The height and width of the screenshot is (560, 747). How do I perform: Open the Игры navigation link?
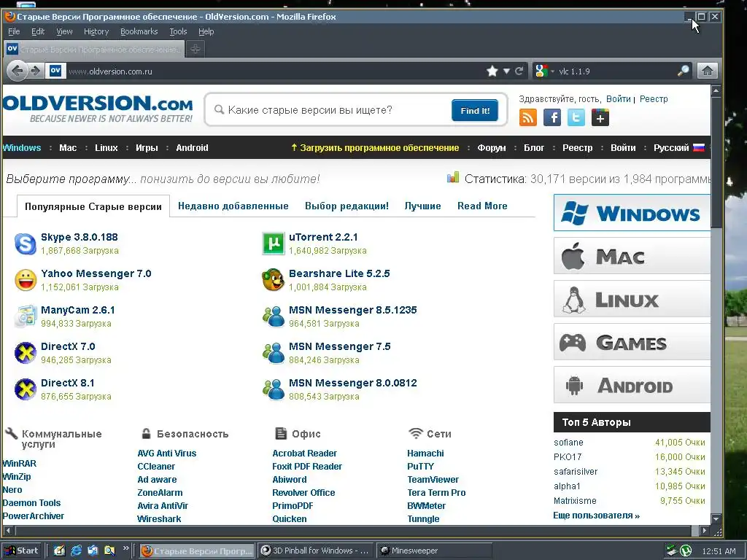tap(147, 147)
